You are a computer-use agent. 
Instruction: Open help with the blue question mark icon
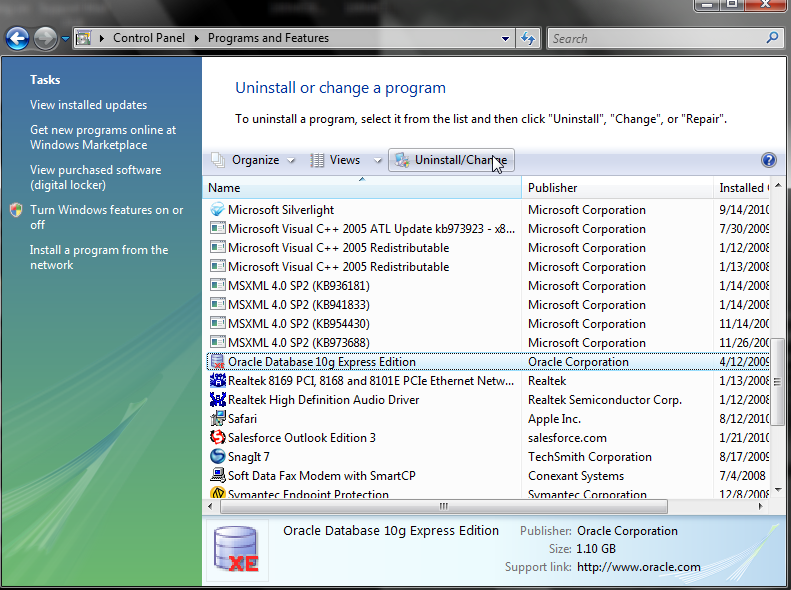coord(768,160)
